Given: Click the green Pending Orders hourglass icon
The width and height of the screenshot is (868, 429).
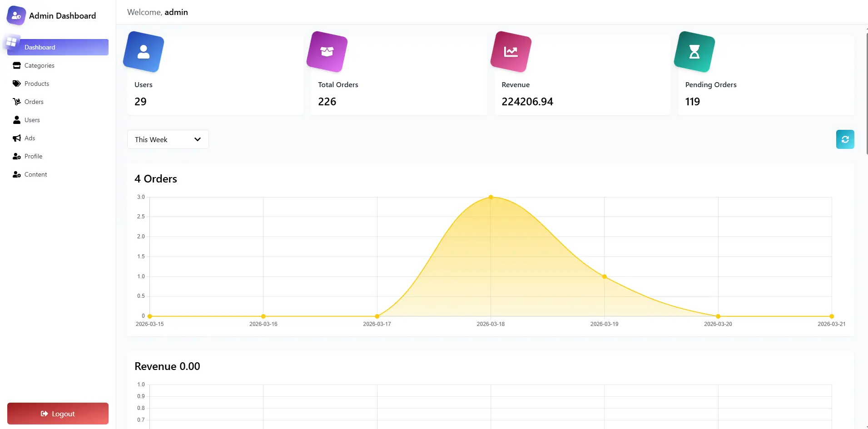Looking at the screenshot, I should [x=694, y=52].
